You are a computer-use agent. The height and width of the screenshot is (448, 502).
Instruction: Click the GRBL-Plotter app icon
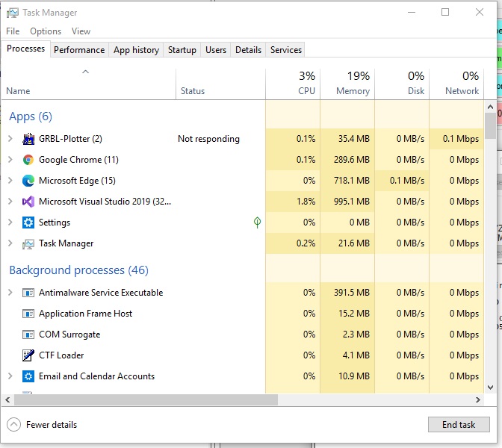[x=28, y=139]
